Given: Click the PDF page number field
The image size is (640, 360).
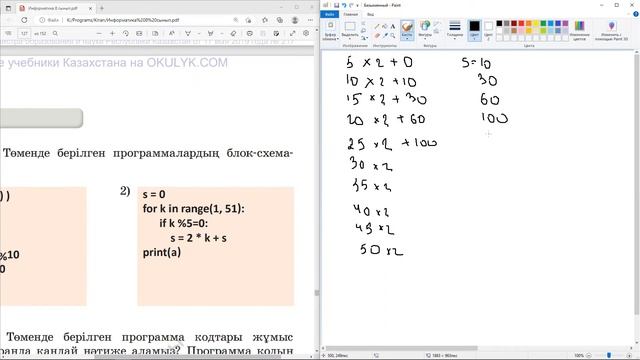Looking at the screenshot, I should (24, 33).
